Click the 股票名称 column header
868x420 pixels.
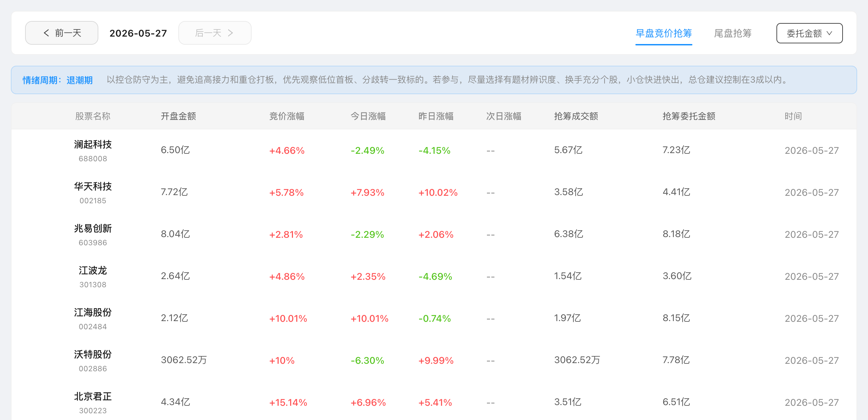point(93,116)
